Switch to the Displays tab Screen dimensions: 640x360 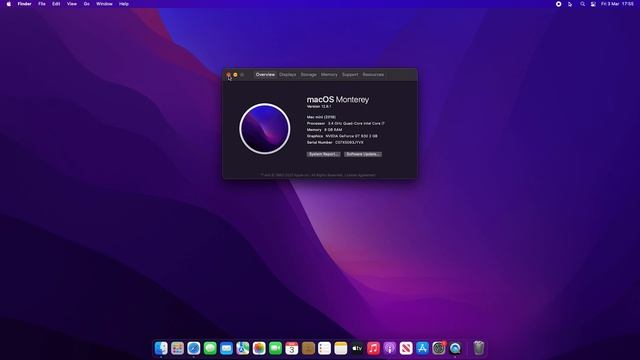(288, 75)
